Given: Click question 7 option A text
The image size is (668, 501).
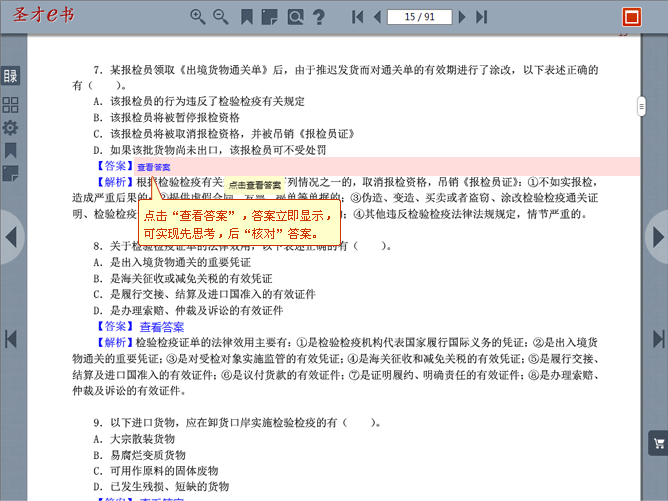Looking at the screenshot, I should [x=199, y=101].
